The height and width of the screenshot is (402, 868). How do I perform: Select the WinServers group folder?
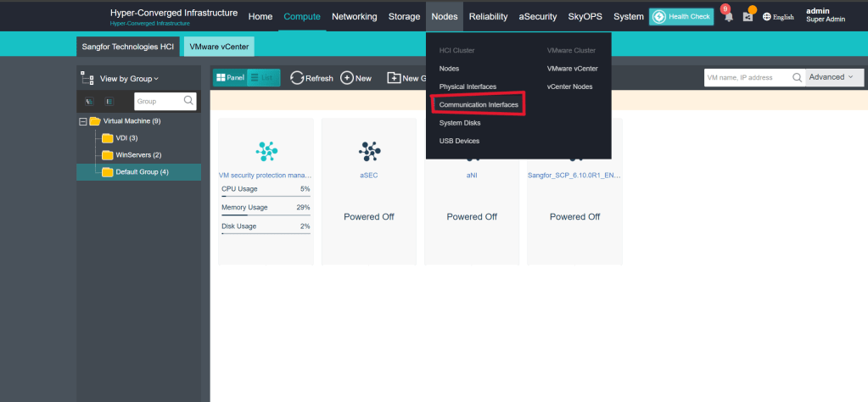point(132,155)
